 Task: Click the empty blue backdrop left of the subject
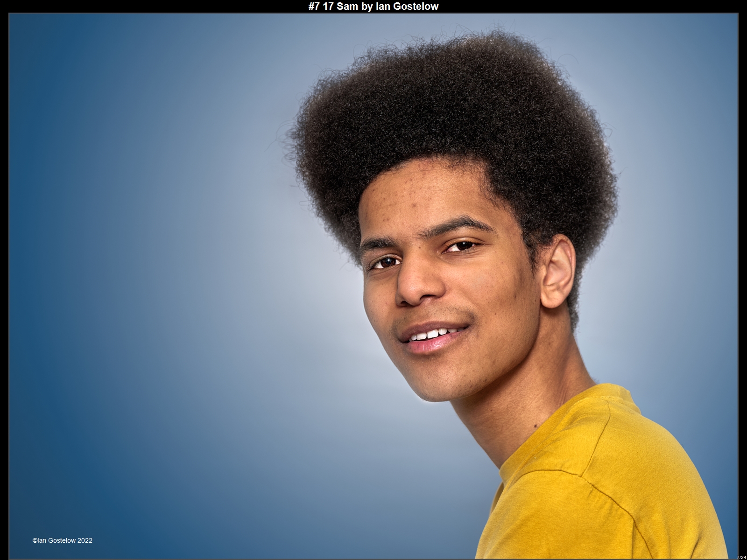coord(140,280)
